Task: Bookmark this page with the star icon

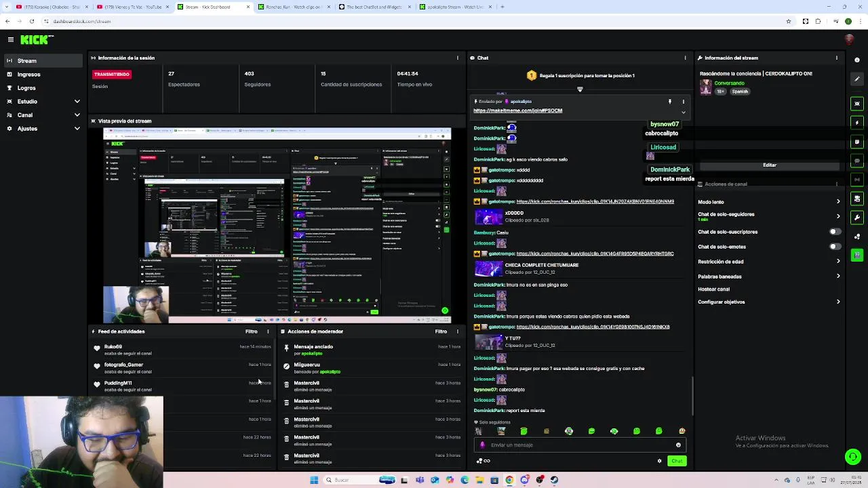Action: 788,21
